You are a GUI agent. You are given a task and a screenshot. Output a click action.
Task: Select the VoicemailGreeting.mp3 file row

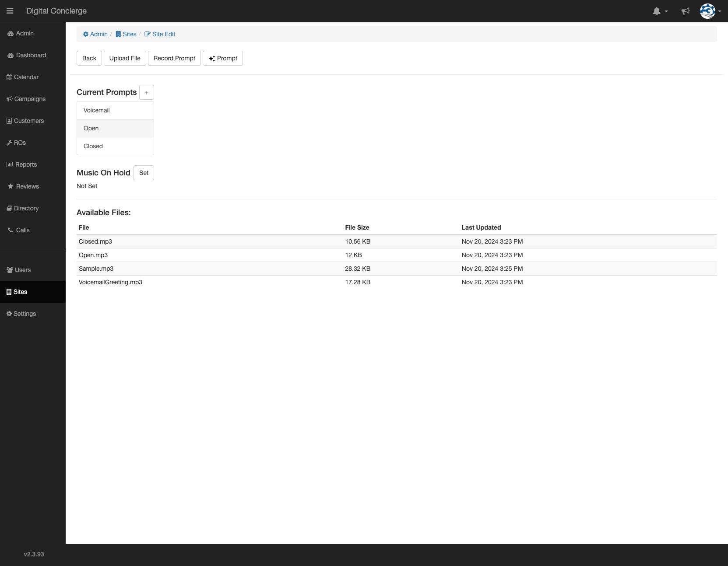[x=397, y=282]
